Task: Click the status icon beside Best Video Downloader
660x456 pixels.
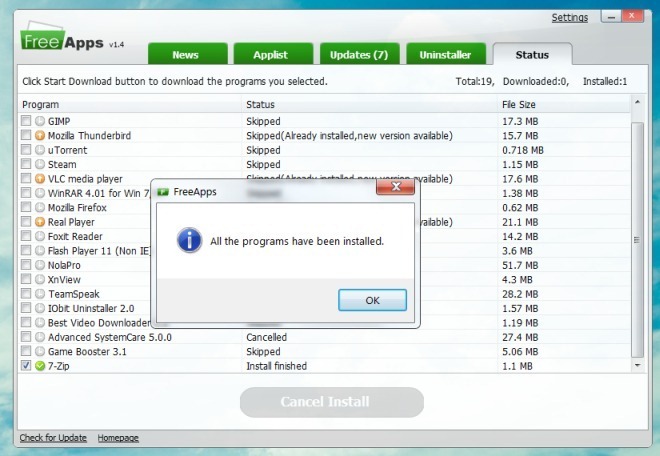Action: (40, 323)
